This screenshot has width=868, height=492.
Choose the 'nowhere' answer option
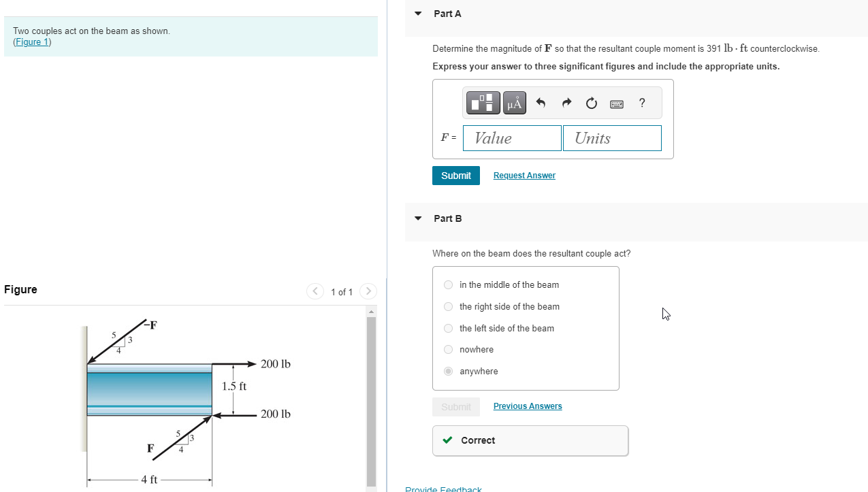click(x=448, y=349)
